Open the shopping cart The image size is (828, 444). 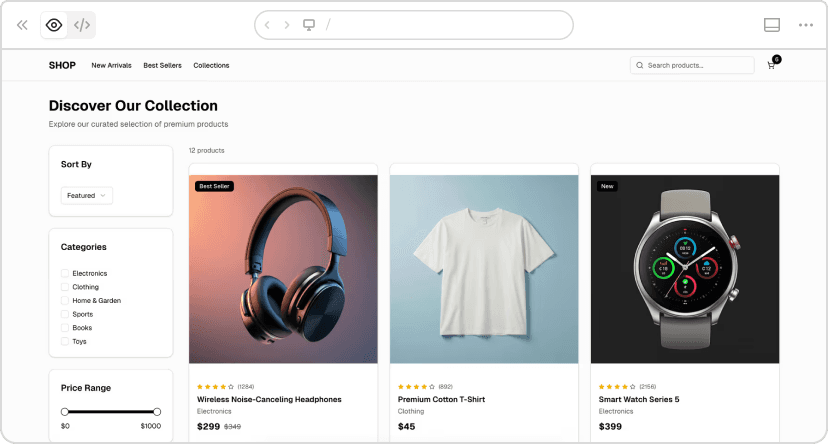[771, 65]
